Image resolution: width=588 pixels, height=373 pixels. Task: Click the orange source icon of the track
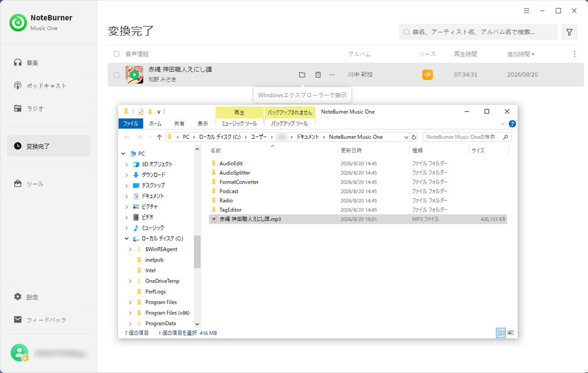427,75
